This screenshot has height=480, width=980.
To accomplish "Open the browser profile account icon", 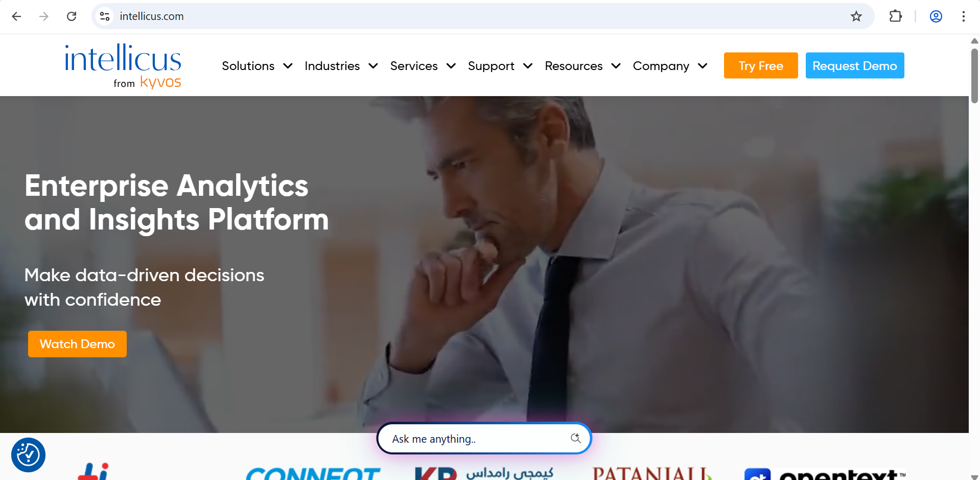I will point(936,16).
